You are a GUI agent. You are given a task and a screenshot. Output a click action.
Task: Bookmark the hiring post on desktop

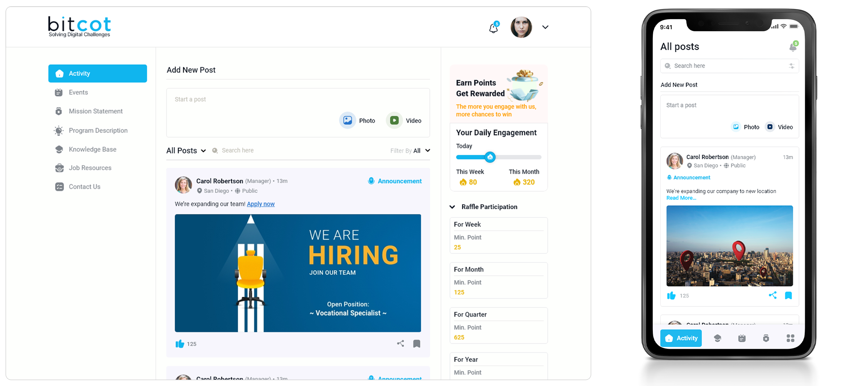[x=417, y=344]
